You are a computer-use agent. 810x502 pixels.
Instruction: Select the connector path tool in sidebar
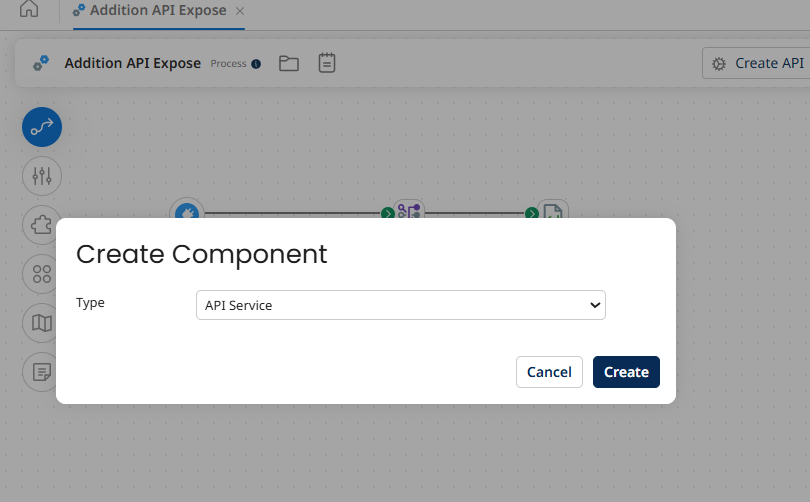[x=42, y=127]
